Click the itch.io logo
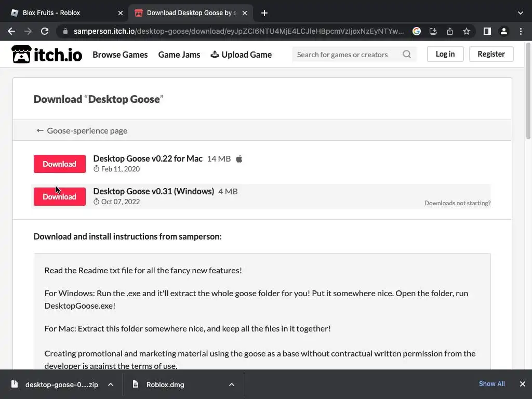 (x=47, y=54)
